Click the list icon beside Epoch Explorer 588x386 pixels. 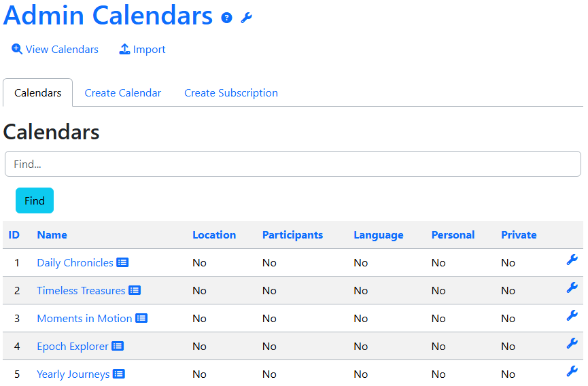pyautogui.click(x=118, y=347)
